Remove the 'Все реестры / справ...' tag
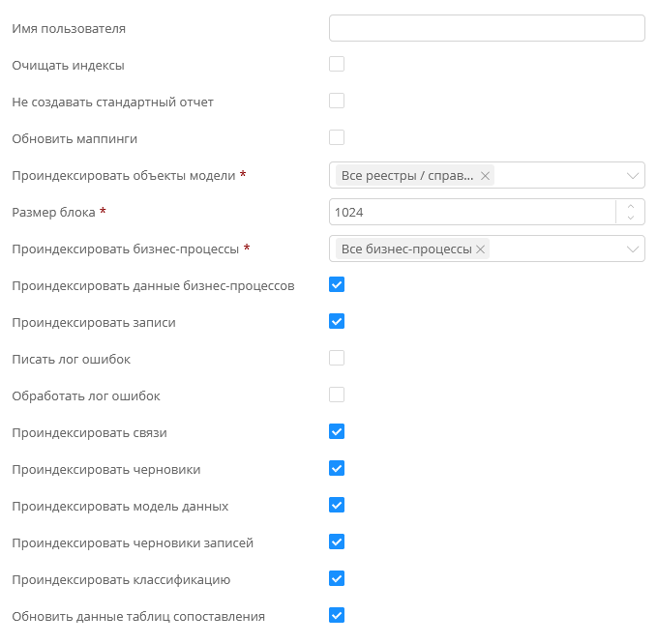This screenshot has width=657, height=644. pyautogui.click(x=485, y=176)
